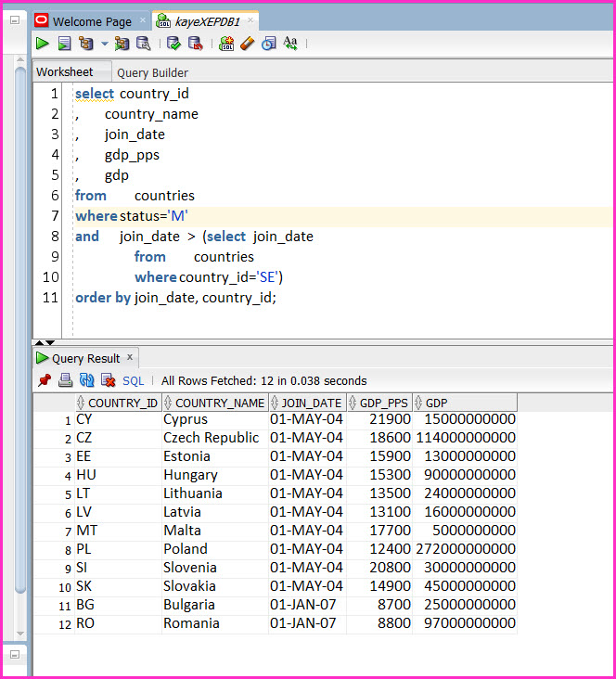Select Bulgaria's join date 01-JAN-07
616x679 pixels.
pyautogui.click(x=308, y=605)
